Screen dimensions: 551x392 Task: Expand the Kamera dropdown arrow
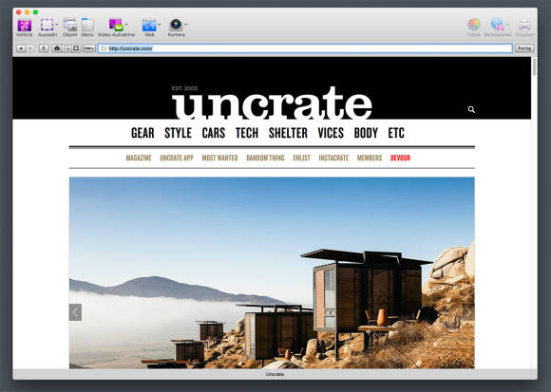tap(186, 25)
